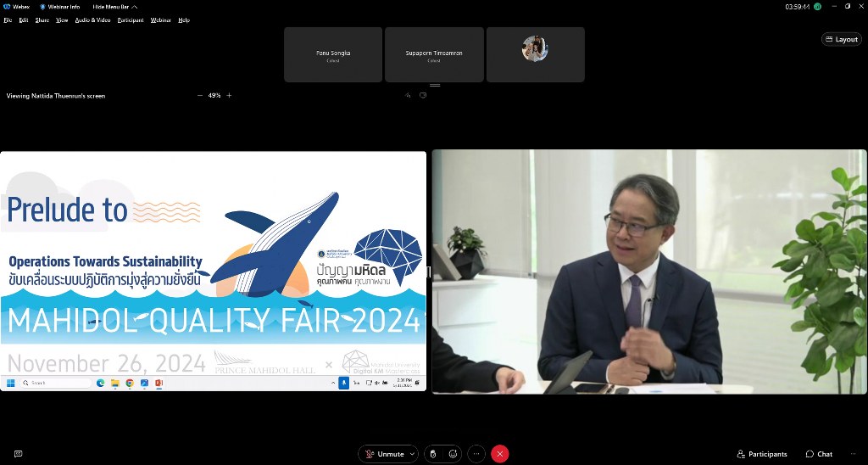Expand audio options arrow next to Unmute
This screenshot has height=465, width=868.
pyautogui.click(x=413, y=454)
